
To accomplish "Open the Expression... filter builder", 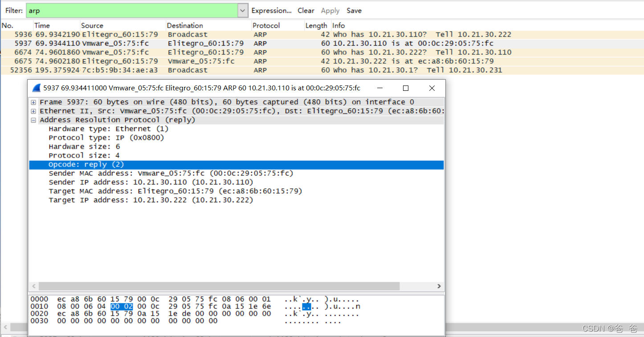I will click(x=272, y=11).
